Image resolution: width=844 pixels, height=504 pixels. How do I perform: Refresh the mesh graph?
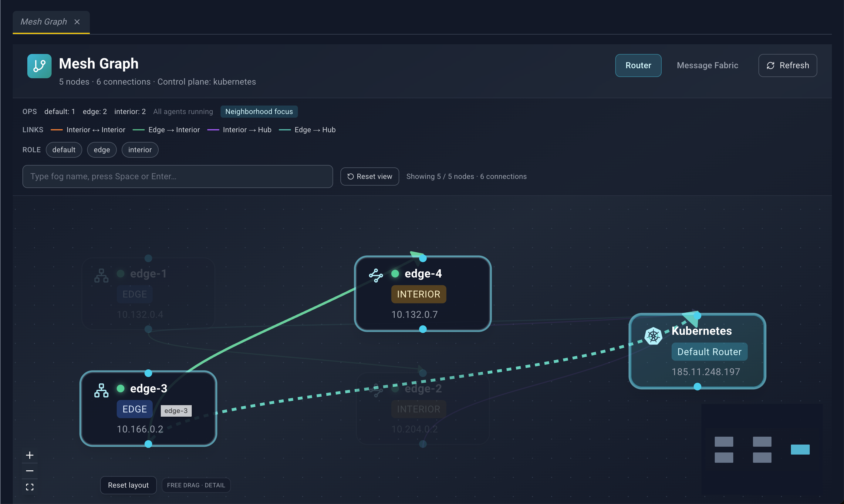[788, 66]
